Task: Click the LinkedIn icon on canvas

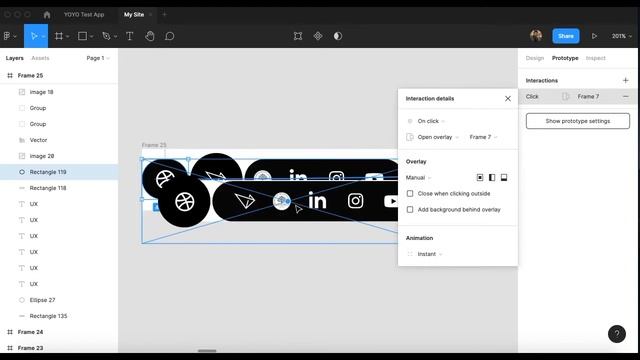Action: coord(317,200)
